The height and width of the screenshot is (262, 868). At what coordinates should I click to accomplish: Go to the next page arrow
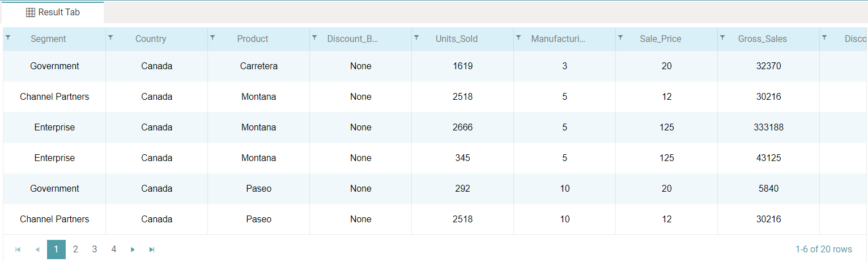pyautogui.click(x=133, y=250)
